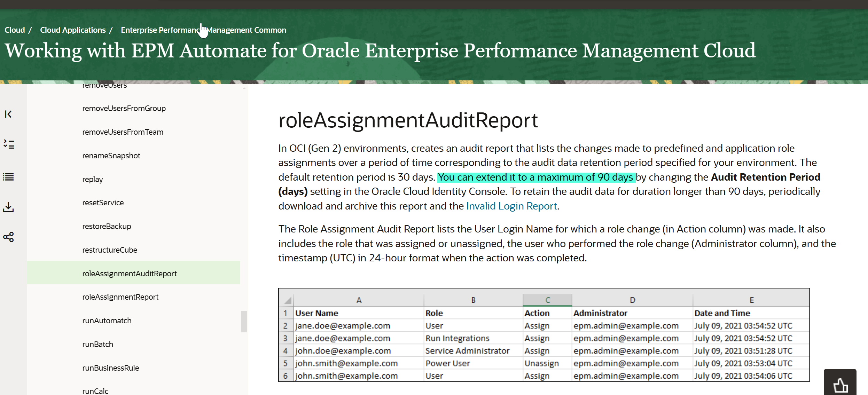Select renameSnapshot in the navigation list
Screen dimensions: 868x395
(x=111, y=156)
